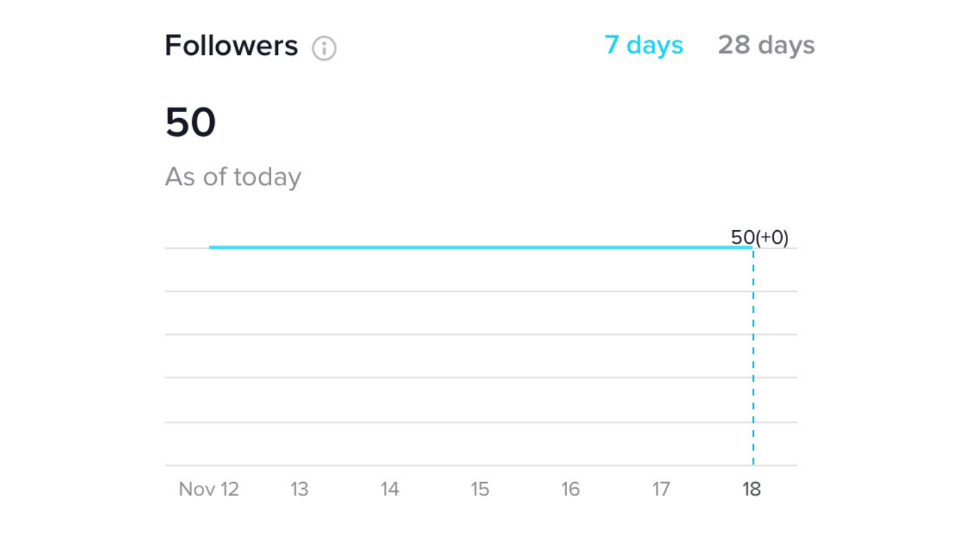Click the info icon beside Followers
This screenshot has height=537, width=980.
[x=324, y=48]
